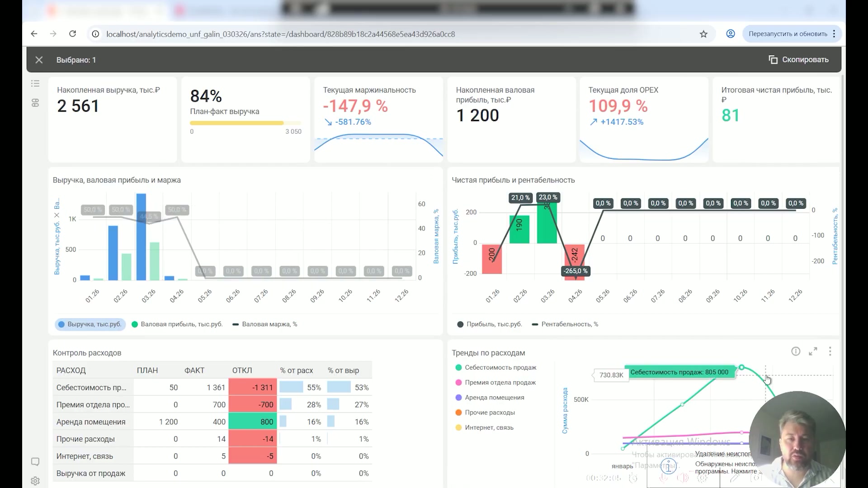Select the 800 deviation cell for Аренда
The width and height of the screenshot is (868, 488).
point(253,422)
